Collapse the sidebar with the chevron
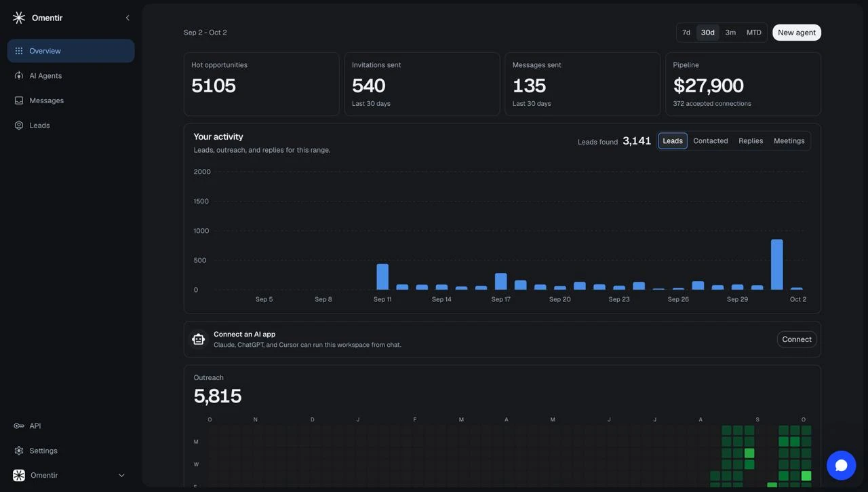868x492 pixels. 127,18
